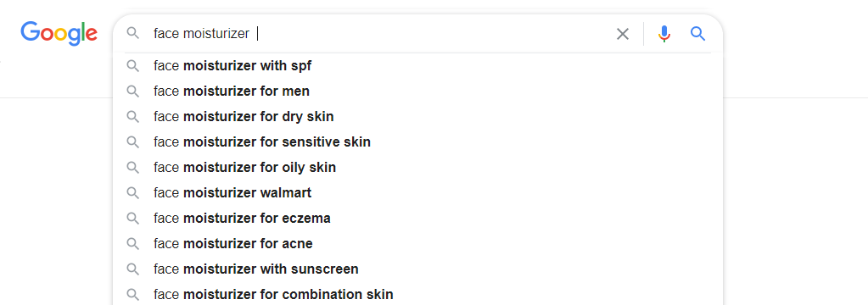Choose face moisturizer for sensitive skin

[418, 142]
